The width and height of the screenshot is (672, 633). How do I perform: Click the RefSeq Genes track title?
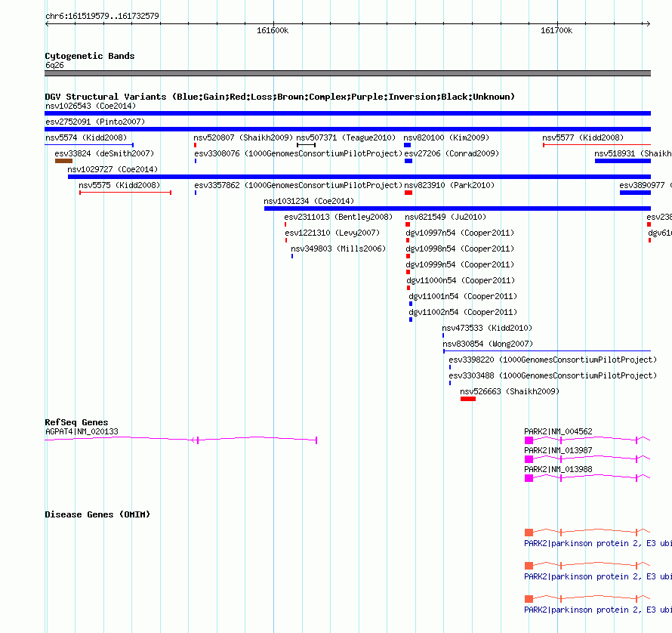tap(76, 422)
